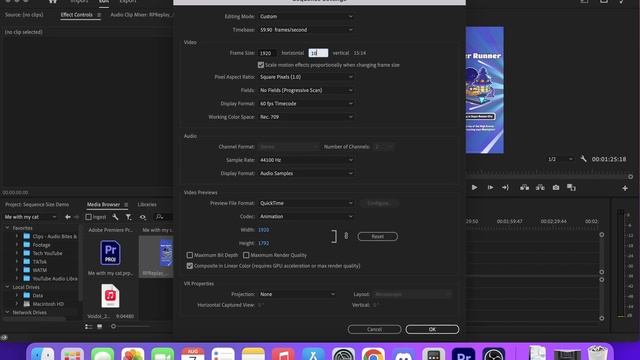The image size is (640, 360).
Task: Open Google Chrome from the Dock
Action: (373, 354)
